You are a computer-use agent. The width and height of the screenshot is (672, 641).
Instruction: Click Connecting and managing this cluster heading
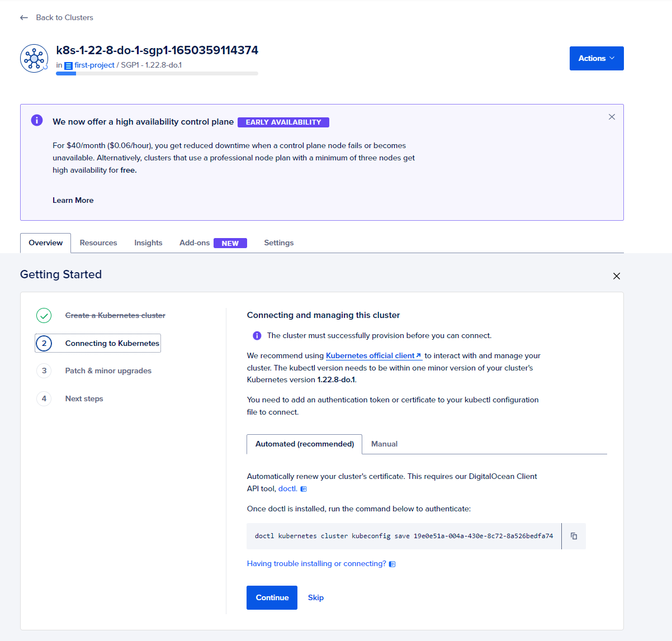pos(324,315)
